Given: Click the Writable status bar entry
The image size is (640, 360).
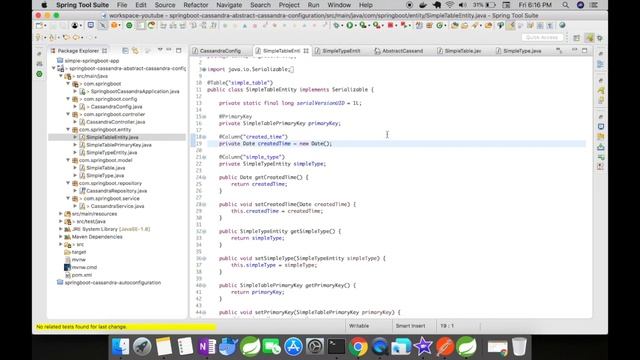Looking at the screenshot, I should (x=359, y=326).
